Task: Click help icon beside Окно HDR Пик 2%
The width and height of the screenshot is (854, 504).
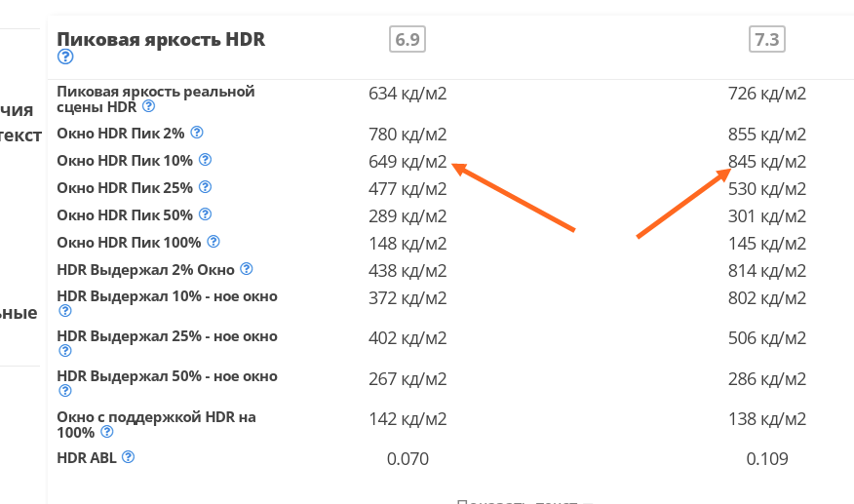Action: click(197, 132)
